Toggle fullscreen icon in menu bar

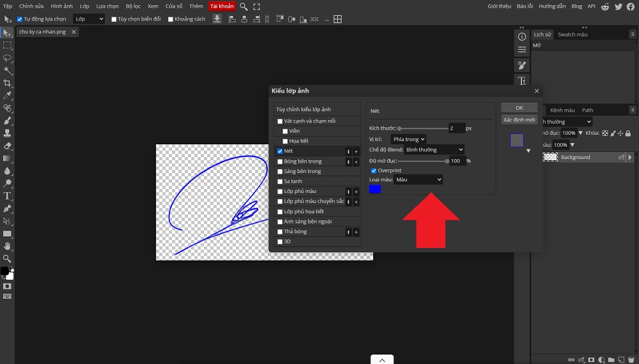tap(256, 6)
